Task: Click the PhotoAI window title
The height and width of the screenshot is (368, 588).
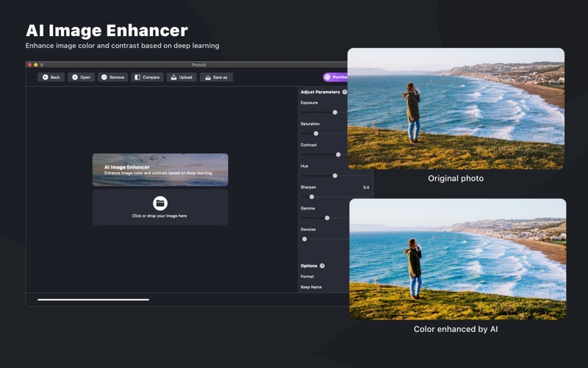Action: tap(198, 65)
